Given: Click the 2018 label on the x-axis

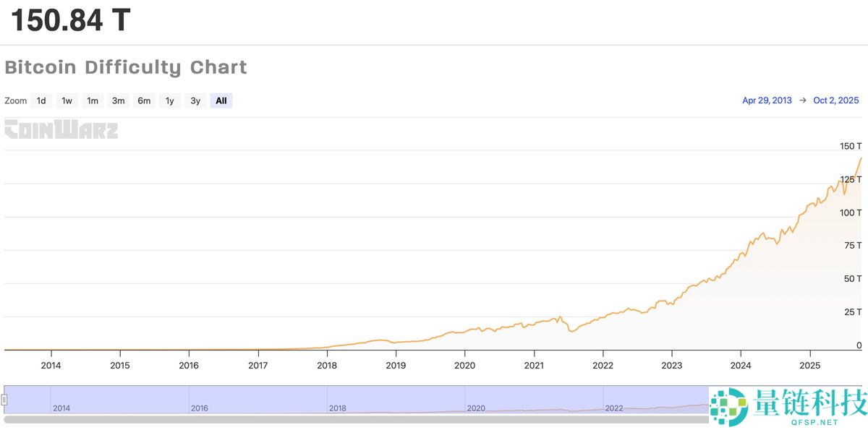Looking at the screenshot, I should (x=327, y=366).
